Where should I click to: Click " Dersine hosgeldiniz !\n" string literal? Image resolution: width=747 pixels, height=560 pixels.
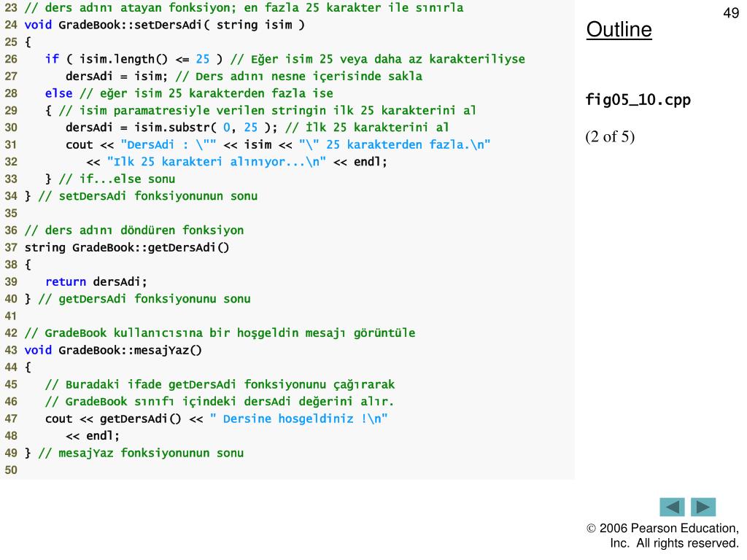298,419
